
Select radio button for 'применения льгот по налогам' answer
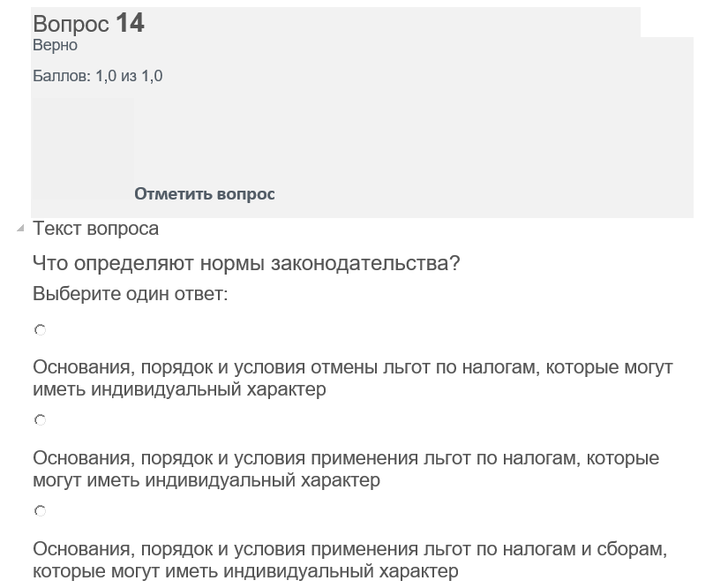point(40,419)
